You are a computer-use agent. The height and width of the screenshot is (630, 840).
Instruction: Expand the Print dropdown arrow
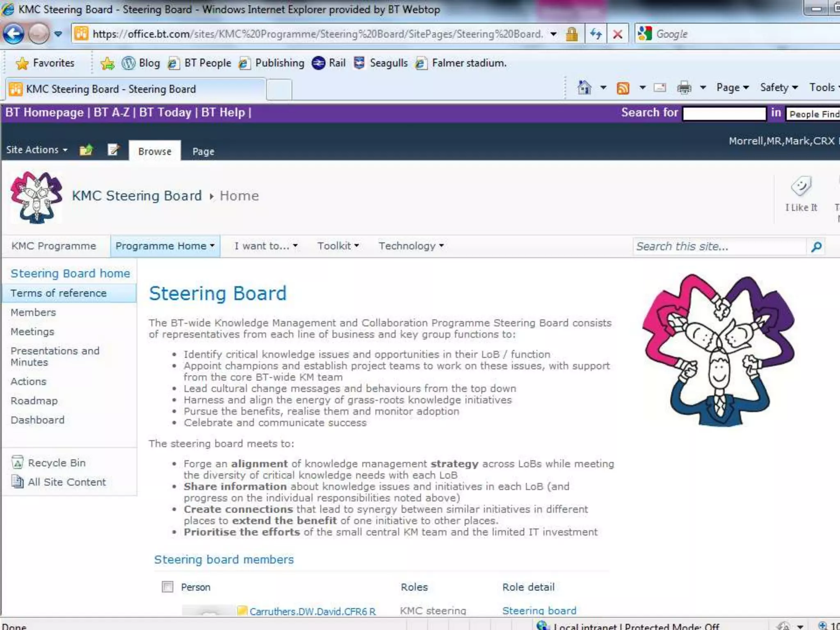(x=703, y=87)
